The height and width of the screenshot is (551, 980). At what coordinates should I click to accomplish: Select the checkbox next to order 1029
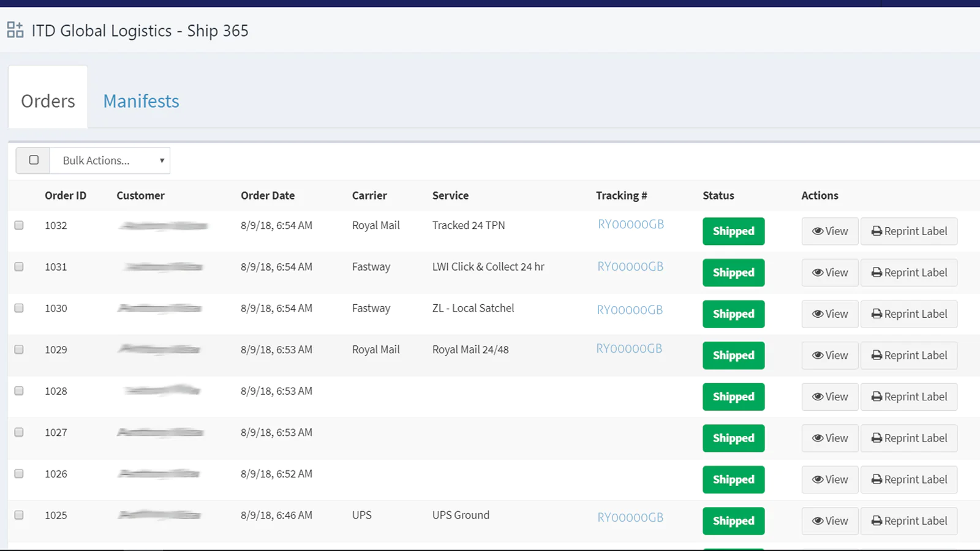pos(19,350)
